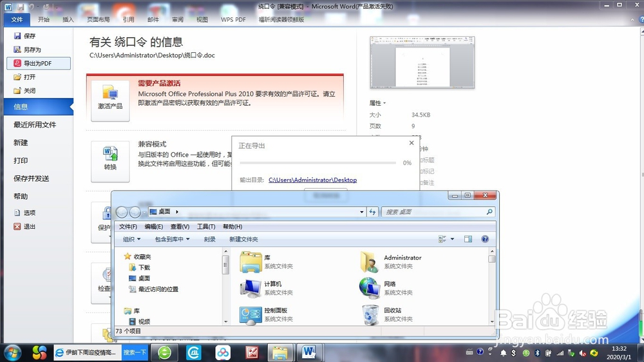The image size is (644, 362).
Task: Open Windows Start button
Action: pos(12,352)
